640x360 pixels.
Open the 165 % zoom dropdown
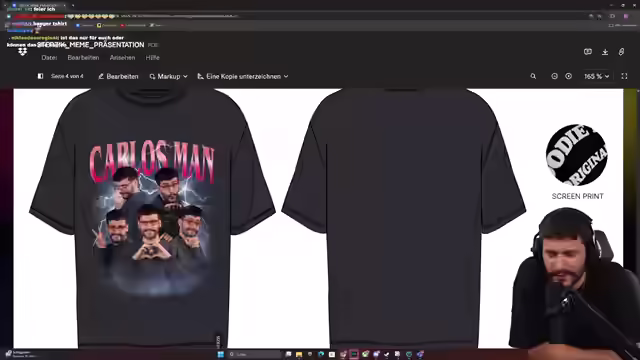point(596,76)
